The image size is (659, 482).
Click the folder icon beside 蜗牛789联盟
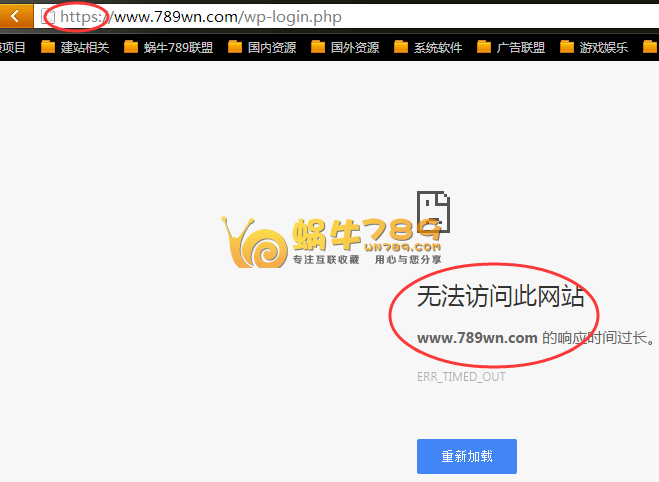131,47
